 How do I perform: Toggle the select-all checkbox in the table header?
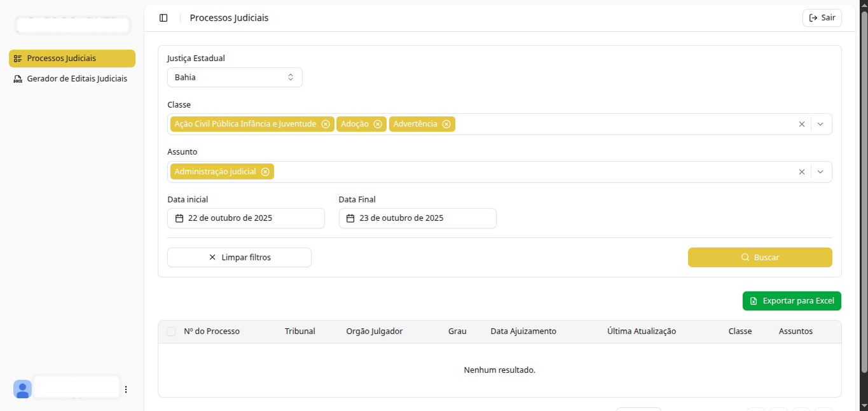tap(170, 331)
